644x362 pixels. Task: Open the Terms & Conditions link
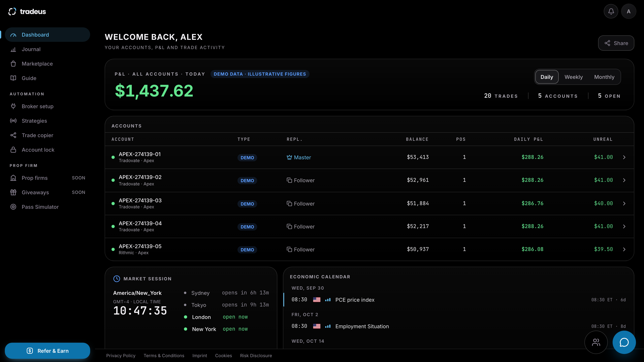pos(164,356)
